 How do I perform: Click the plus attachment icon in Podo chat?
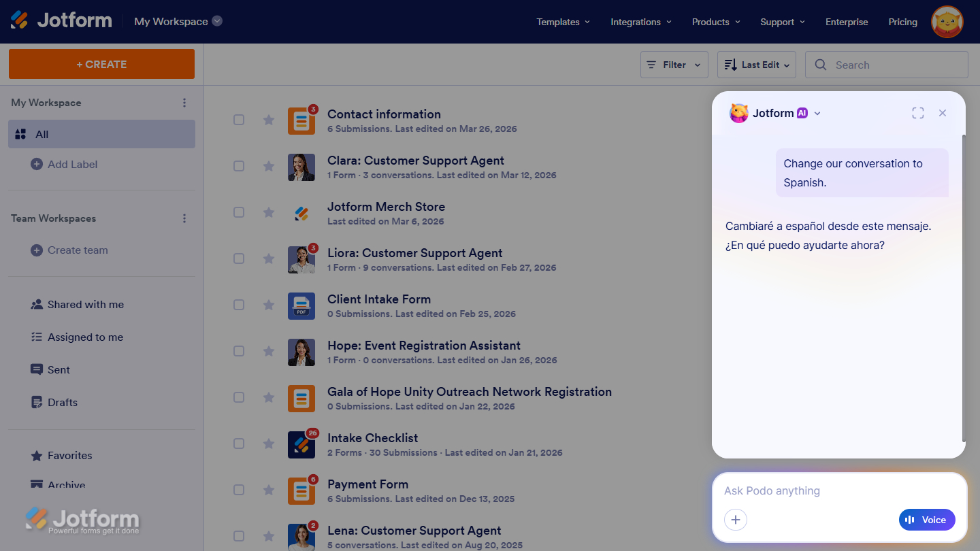coord(736,519)
